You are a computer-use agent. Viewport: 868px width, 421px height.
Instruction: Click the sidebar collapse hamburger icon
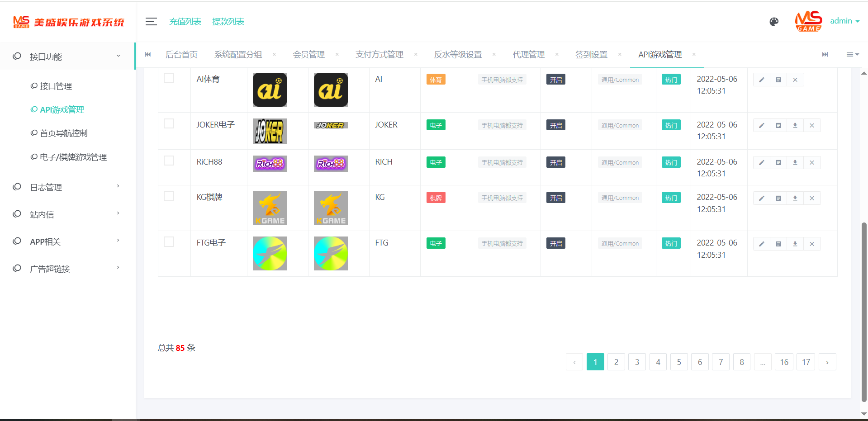tap(151, 21)
